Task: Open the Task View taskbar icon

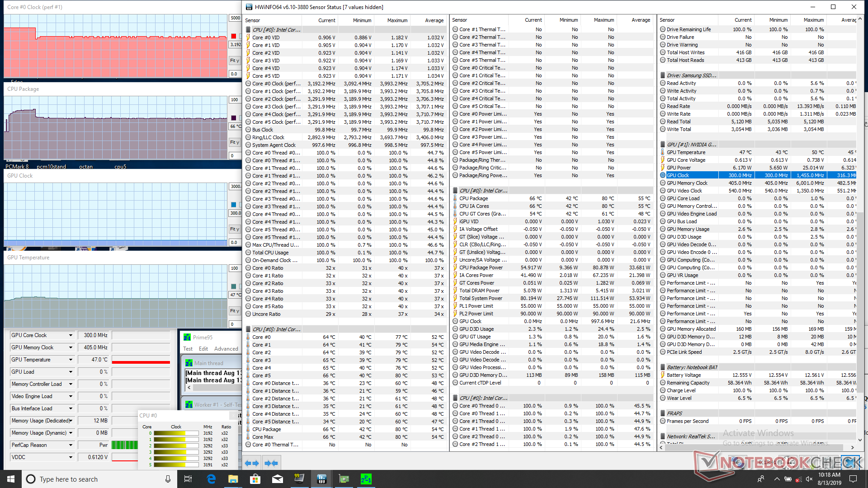Action: [x=189, y=479]
